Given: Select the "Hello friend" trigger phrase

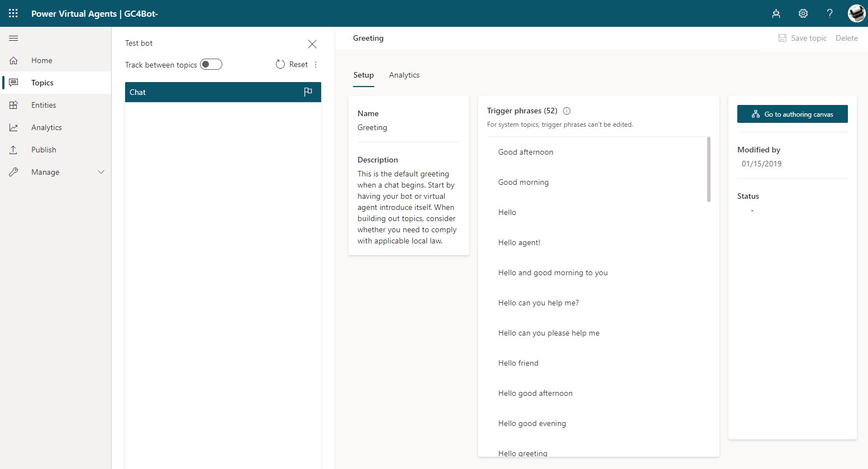Looking at the screenshot, I should (518, 363).
